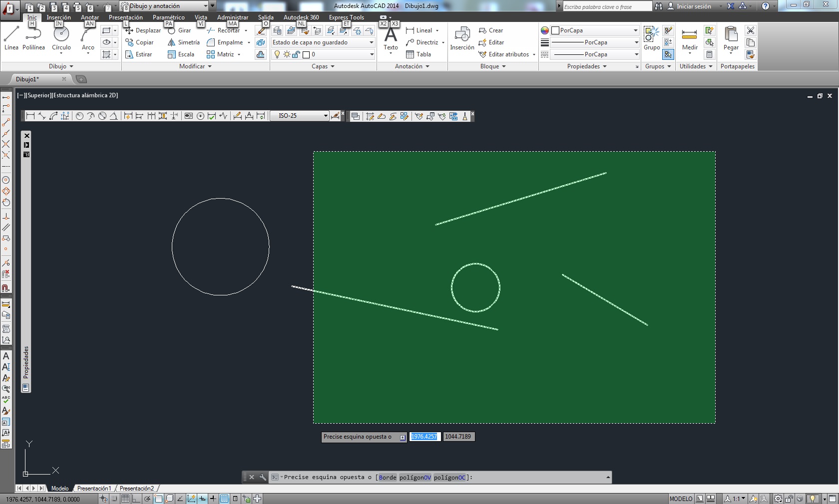Click the Grupo tool

[651, 38]
